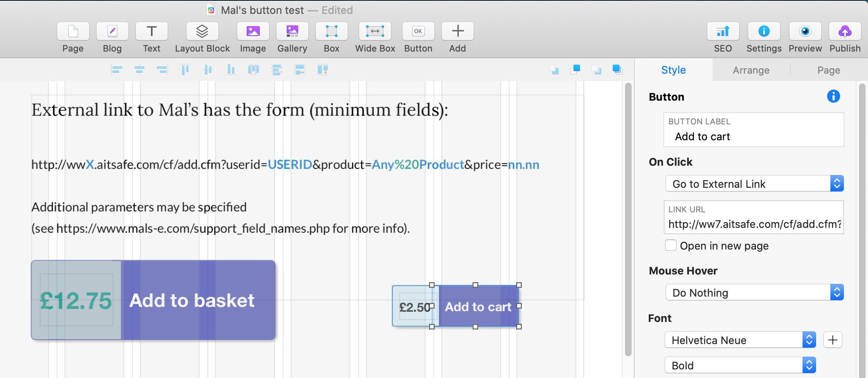Match widths of selected objects
The height and width of the screenshot is (378, 868).
pos(300,70)
